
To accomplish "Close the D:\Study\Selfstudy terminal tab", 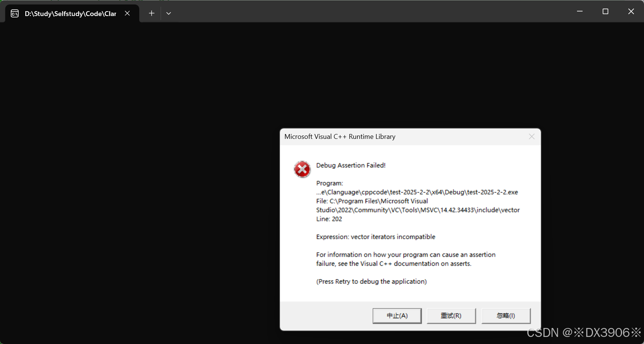I will (x=127, y=13).
